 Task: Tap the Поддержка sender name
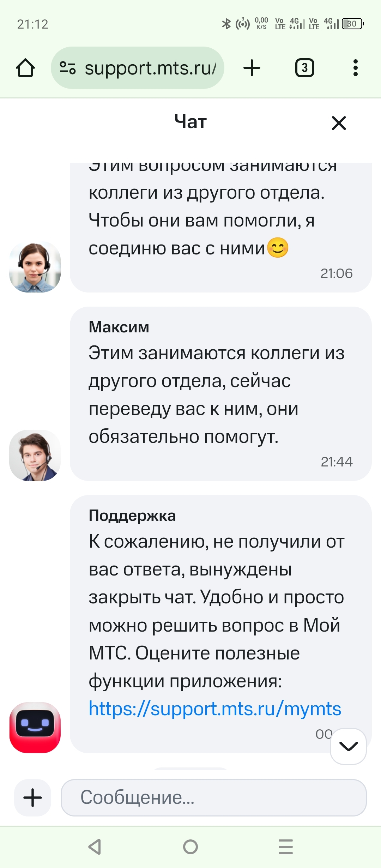click(x=132, y=516)
